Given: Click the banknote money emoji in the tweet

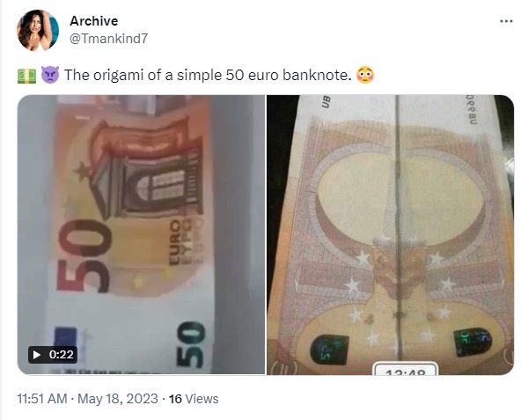Looking at the screenshot, I should point(26,76).
